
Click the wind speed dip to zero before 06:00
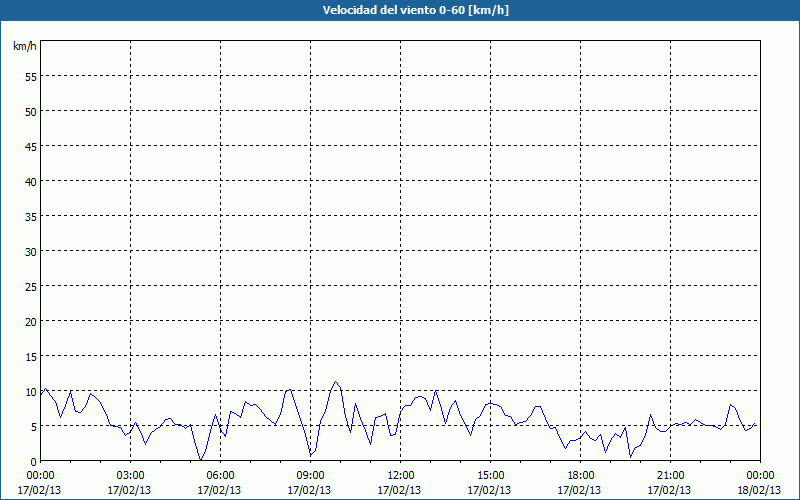click(x=201, y=460)
